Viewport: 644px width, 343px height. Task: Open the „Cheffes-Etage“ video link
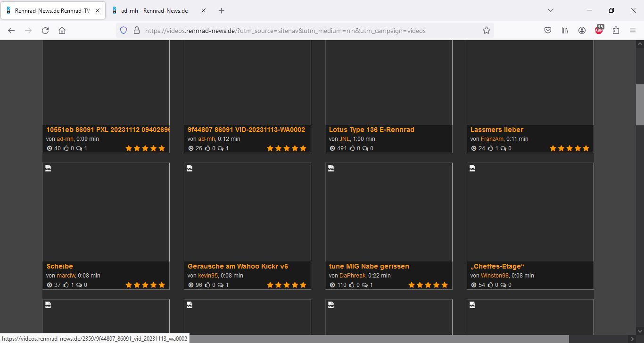[497, 266]
